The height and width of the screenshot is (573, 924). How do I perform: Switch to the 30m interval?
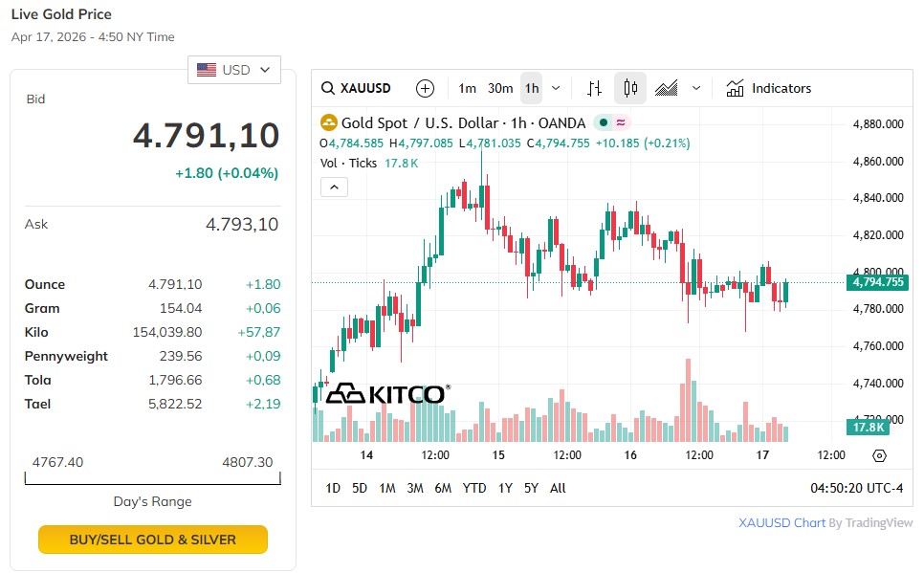[500, 88]
